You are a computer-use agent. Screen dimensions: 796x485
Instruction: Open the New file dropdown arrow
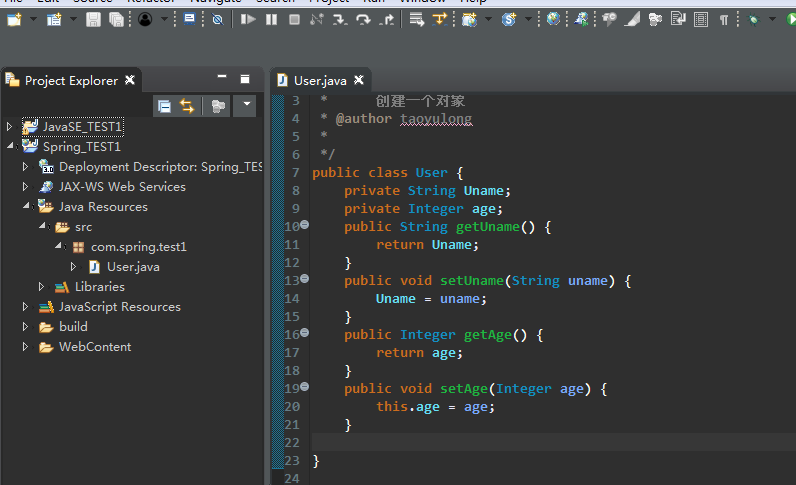click(34, 19)
